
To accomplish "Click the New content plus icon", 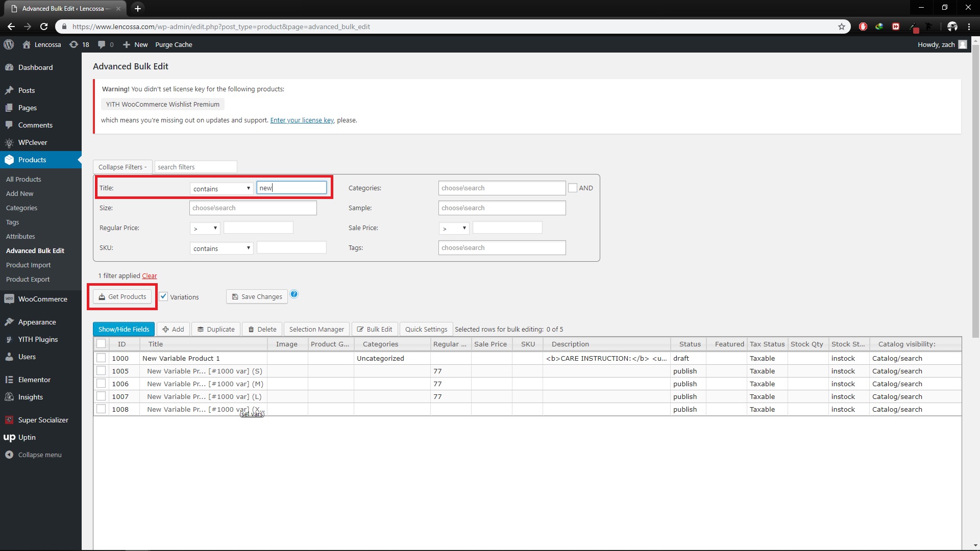I will [127, 44].
